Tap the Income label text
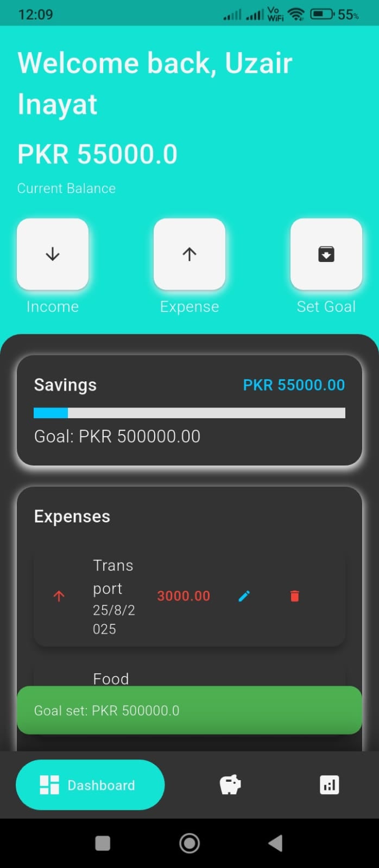The width and height of the screenshot is (379, 868). click(53, 307)
